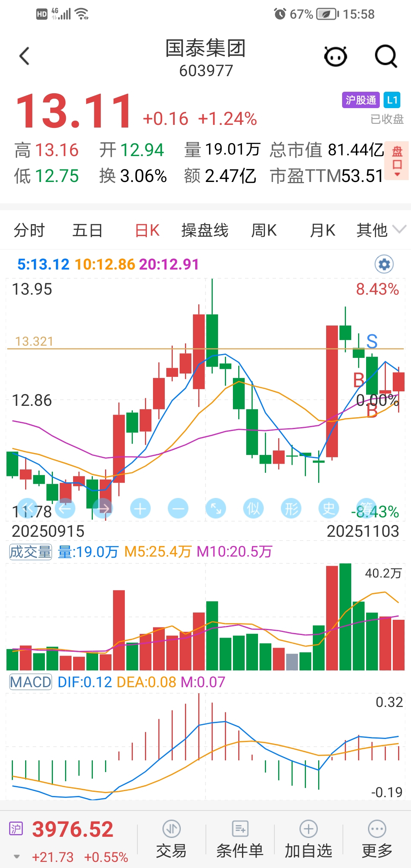Tap the stock code 603977
The image size is (411, 868).
pos(206,71)
